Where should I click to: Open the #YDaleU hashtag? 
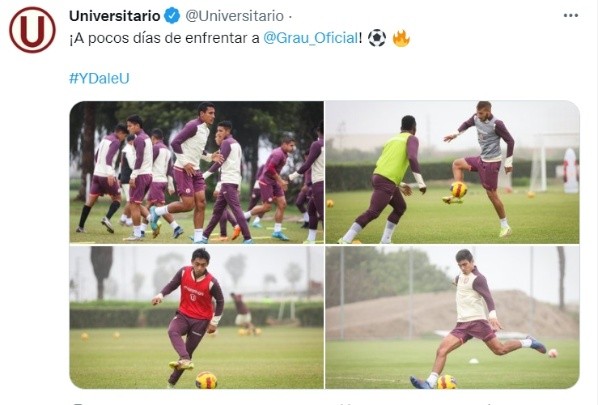point(99,78)
